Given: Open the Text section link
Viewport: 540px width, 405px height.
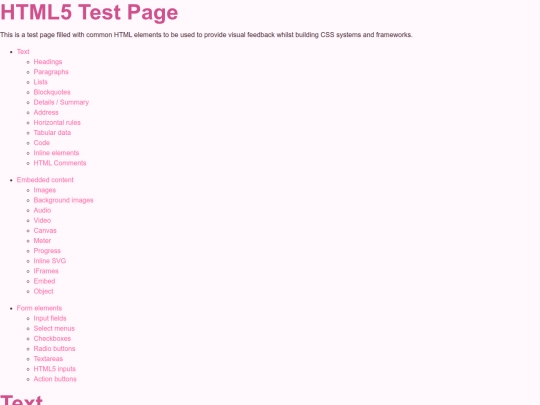Looking at the screenshot, I should coord(23,52).
